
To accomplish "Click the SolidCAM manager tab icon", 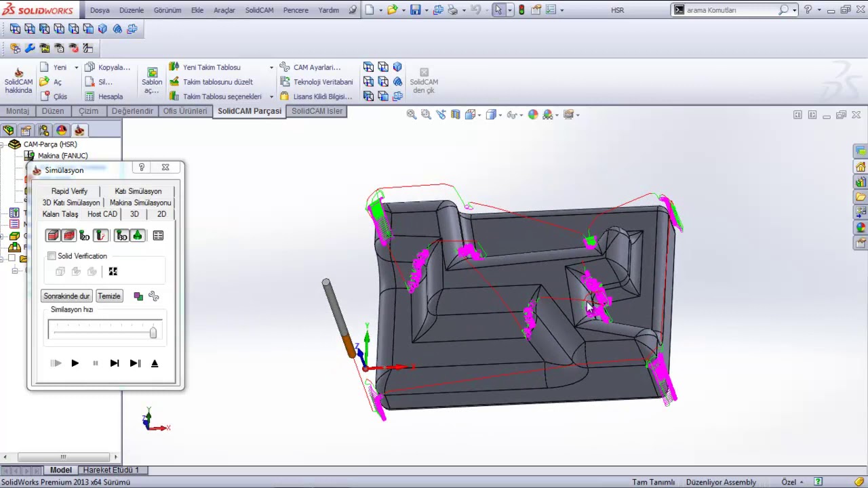I will 79,130.
